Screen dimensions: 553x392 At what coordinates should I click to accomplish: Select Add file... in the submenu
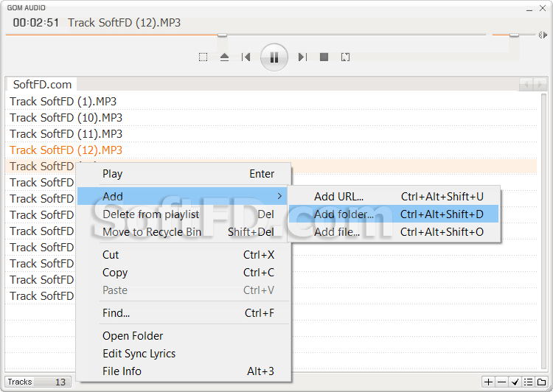point(394,232)
